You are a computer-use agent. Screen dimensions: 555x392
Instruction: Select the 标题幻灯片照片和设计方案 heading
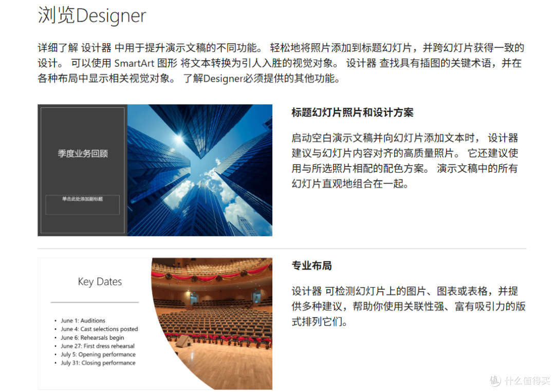(x=352, y=113)
